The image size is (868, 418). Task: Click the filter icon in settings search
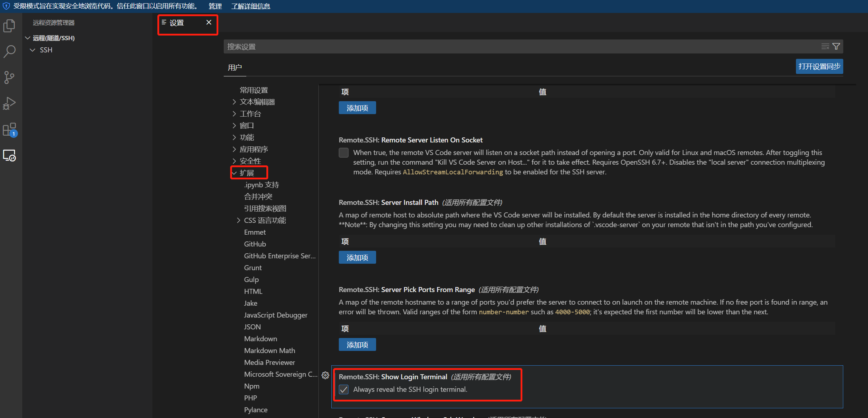click(836, 47)
